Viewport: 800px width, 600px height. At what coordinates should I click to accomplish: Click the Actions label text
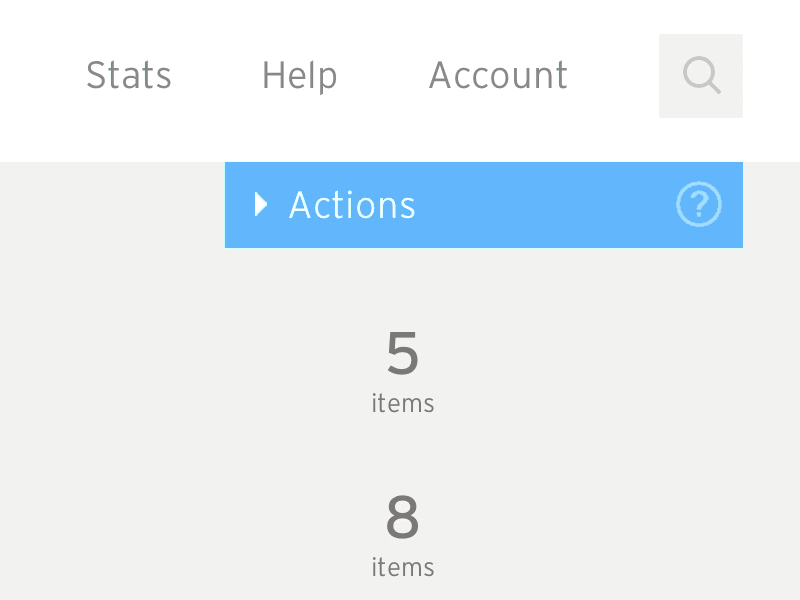click(x=352, y=205)
